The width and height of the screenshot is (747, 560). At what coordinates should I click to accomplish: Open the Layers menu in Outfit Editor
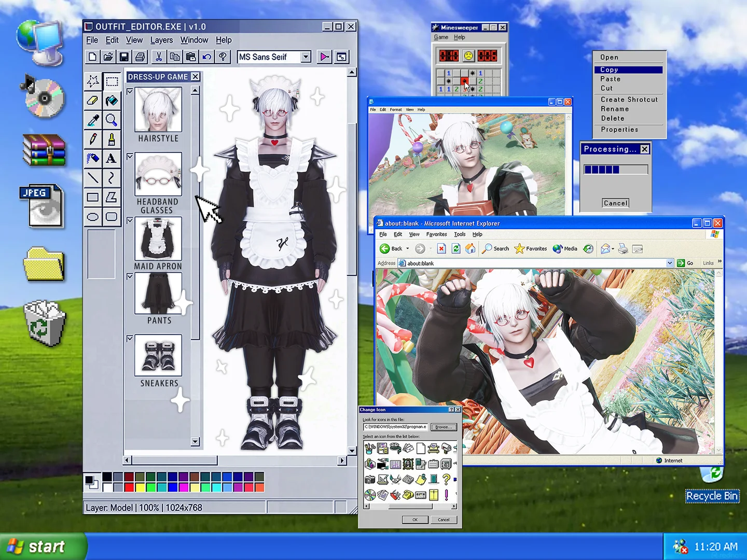[161, 40]
